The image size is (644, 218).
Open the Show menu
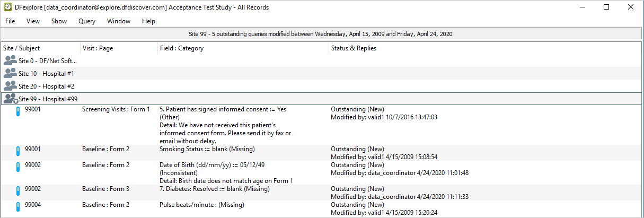(59, 21)
